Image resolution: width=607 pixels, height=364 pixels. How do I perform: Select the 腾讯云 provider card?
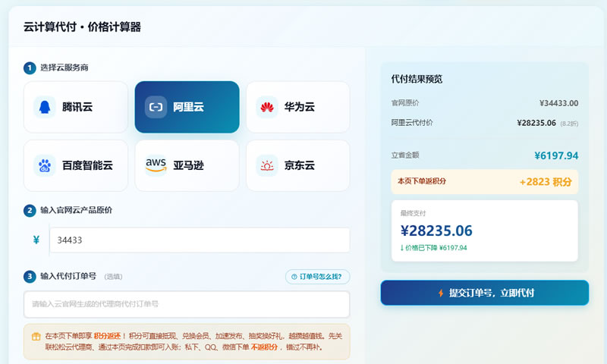click(76, 107)
